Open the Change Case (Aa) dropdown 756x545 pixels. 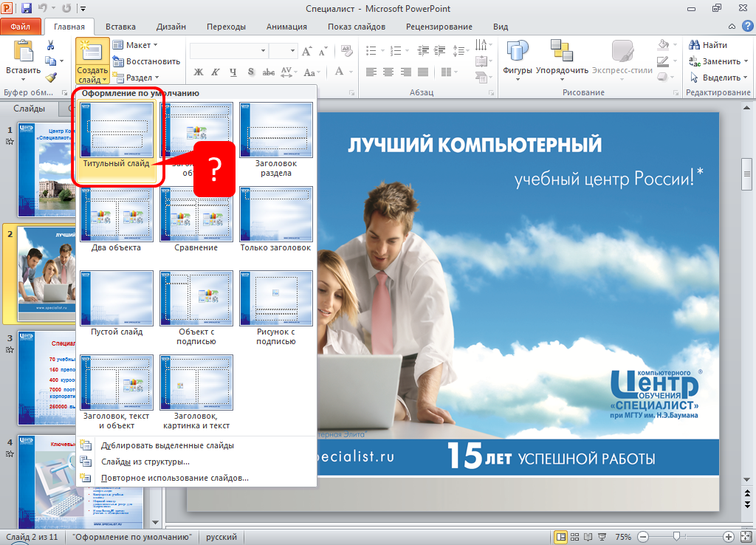[x=312, y=72]
